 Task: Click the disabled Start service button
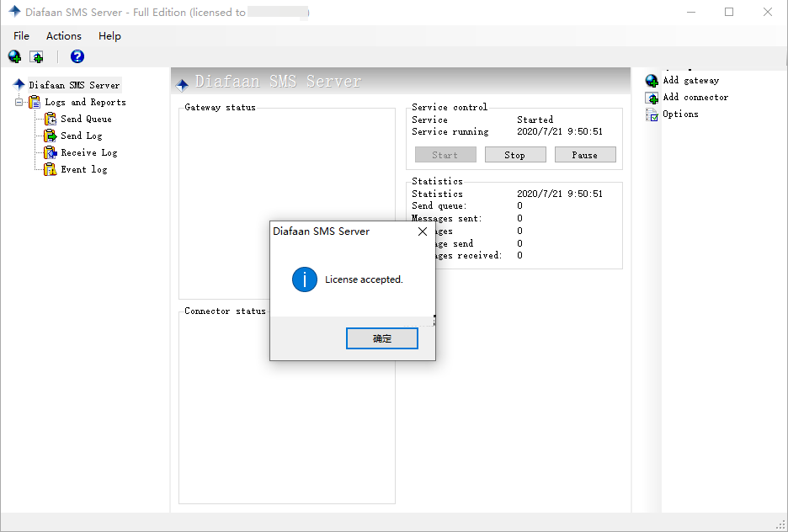tap(445, 155)
